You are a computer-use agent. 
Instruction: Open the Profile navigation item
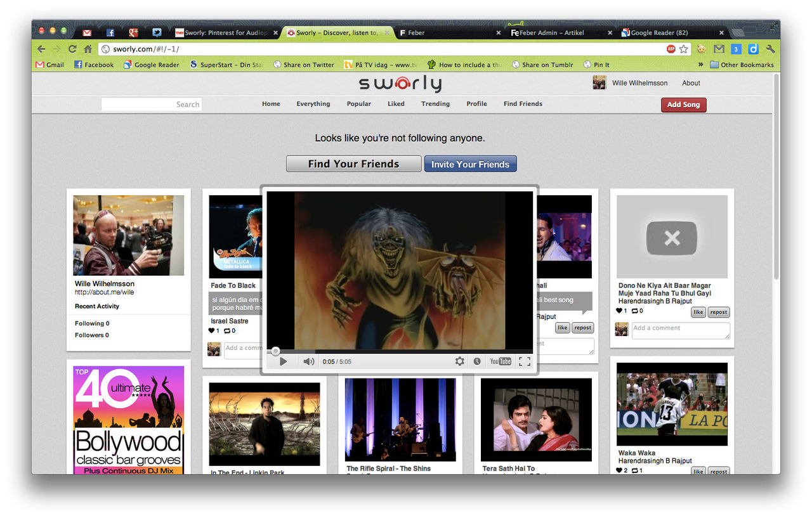coord(477,104)
